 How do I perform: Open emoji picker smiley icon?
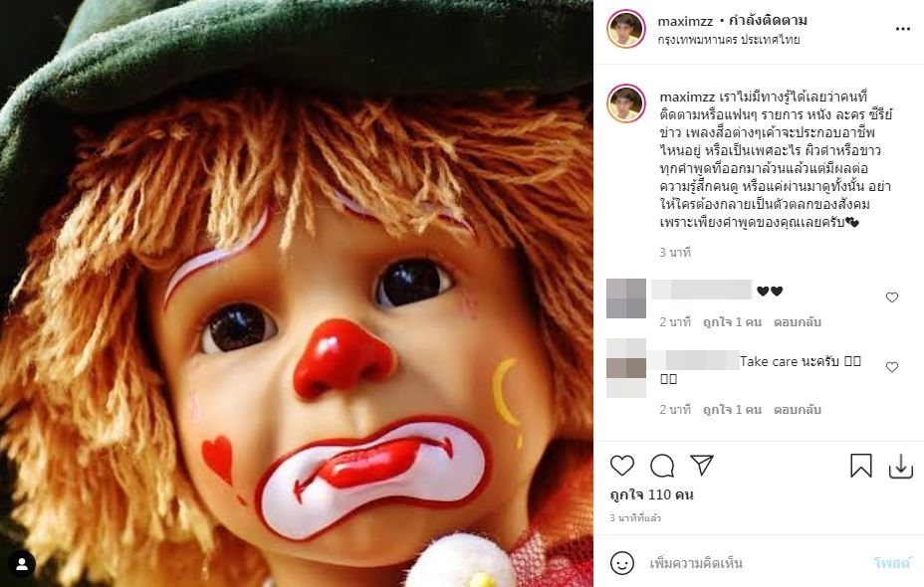(x=622, y=563)
